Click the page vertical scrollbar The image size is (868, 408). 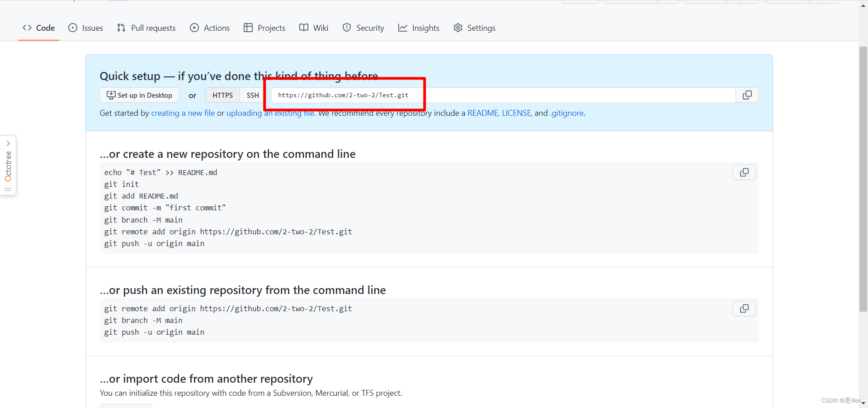[863, 179]
